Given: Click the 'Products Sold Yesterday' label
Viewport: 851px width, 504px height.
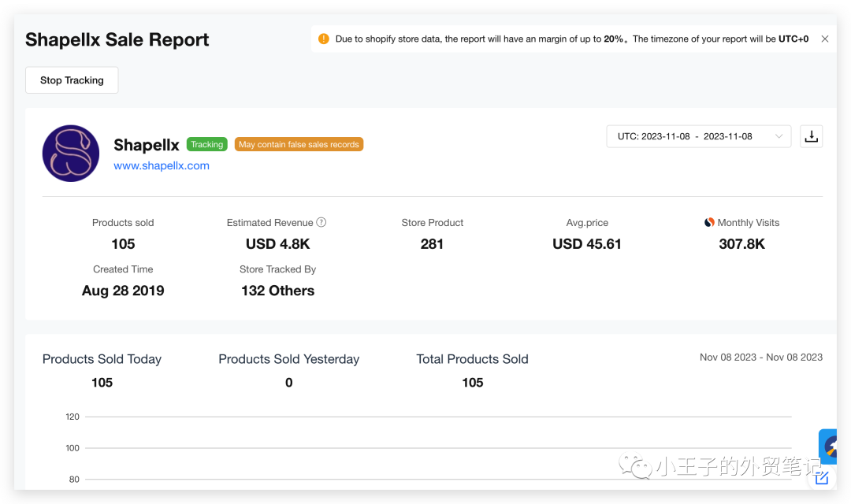Looking at the screenshot, I should [x=288, y=359].
